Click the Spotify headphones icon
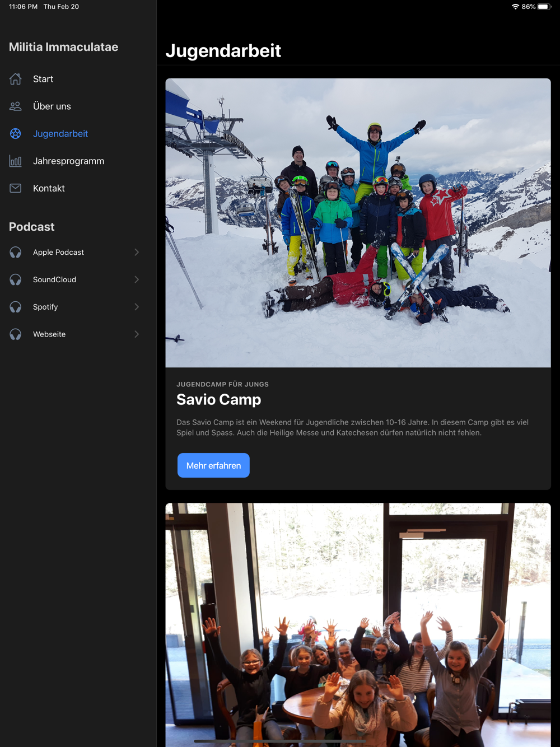This screenshot has height=747, width=560. pos(16,307)
